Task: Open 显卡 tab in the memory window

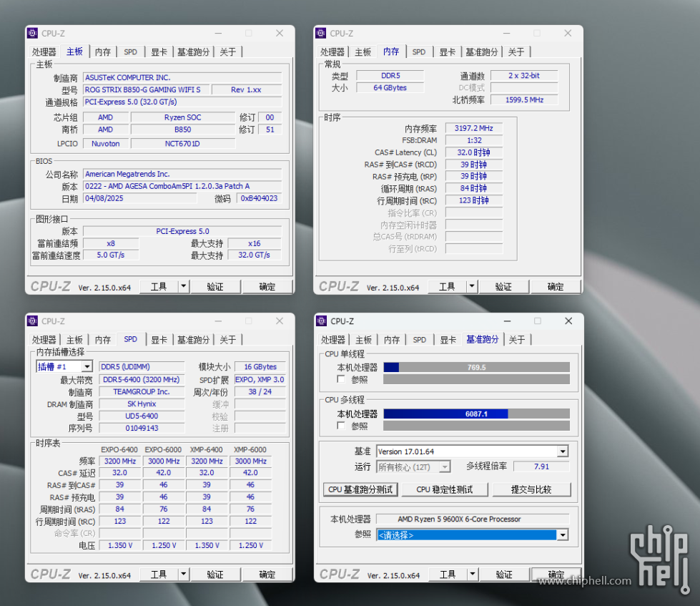Action: click(x=447, y=52)
